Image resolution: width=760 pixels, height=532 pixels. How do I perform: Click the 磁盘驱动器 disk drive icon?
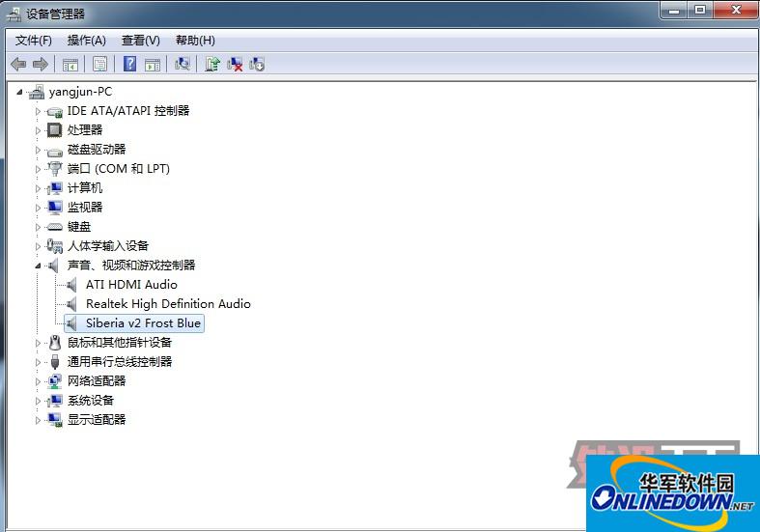55,152
